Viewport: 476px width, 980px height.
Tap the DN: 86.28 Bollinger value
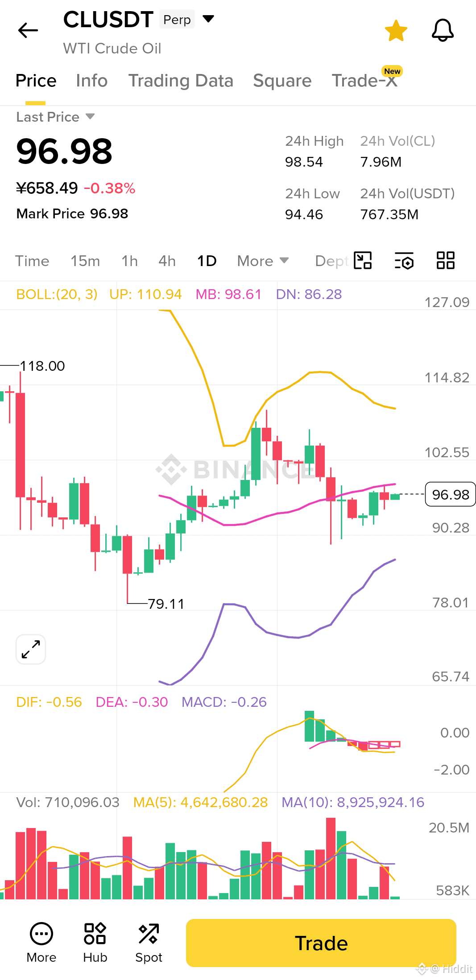(x=309, y=295)
